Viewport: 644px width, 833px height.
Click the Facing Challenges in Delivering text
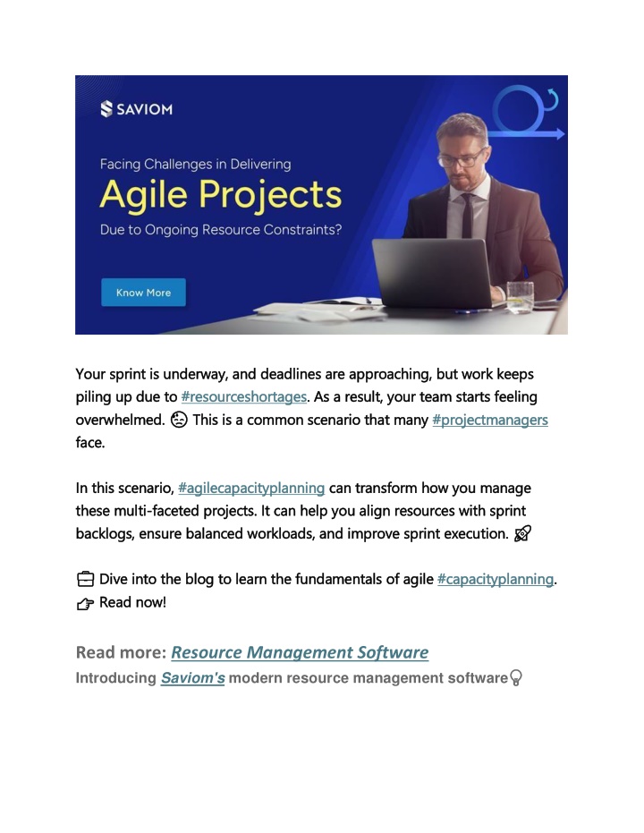[195, 164]
